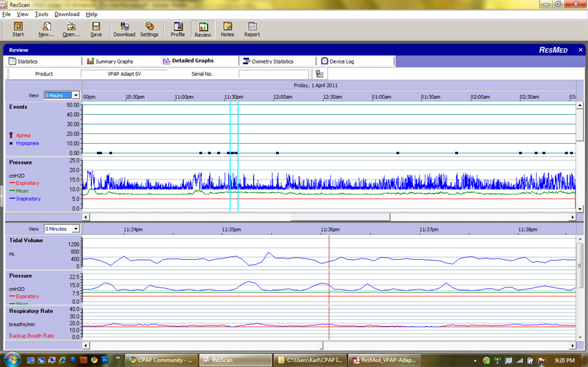Click the icon beside Serial No. field
Image resolution: width=588 pixels, height=367 pixels.
pyautogui.click(x=320, y=74)
